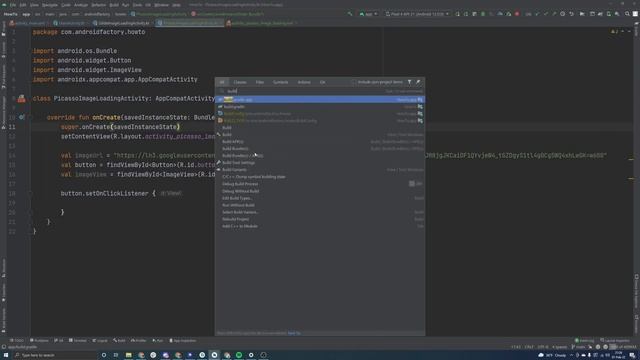Viewport: 640px width, 360px height.
Task: Click the red Stop icon in toolbar
Action: coord(517,14)
